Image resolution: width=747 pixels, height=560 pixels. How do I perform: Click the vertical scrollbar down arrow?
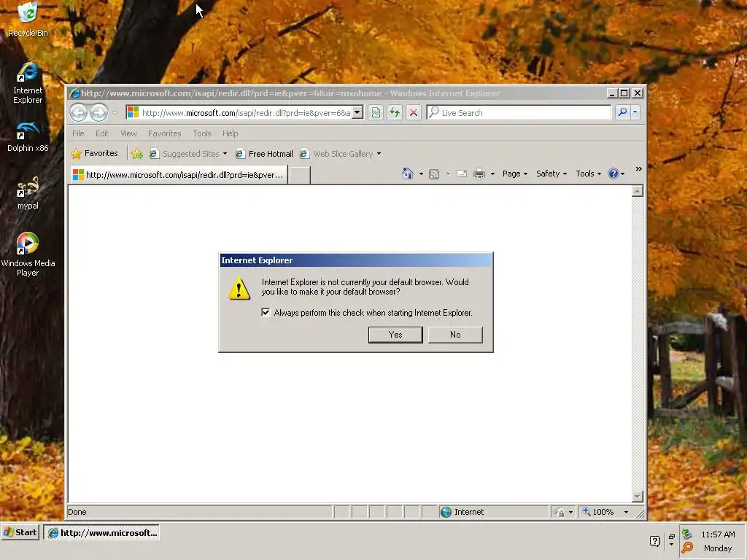pos(638,496)
